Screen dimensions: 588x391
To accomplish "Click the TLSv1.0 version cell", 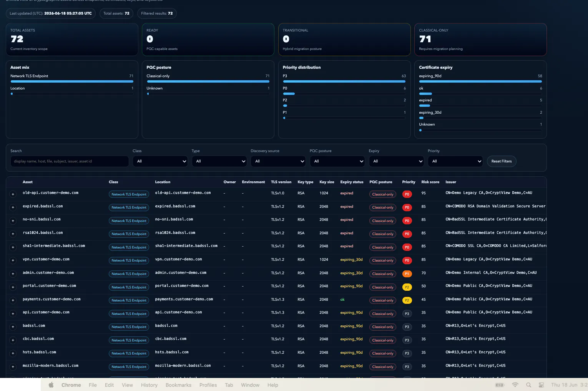I will tap(277, 193).
